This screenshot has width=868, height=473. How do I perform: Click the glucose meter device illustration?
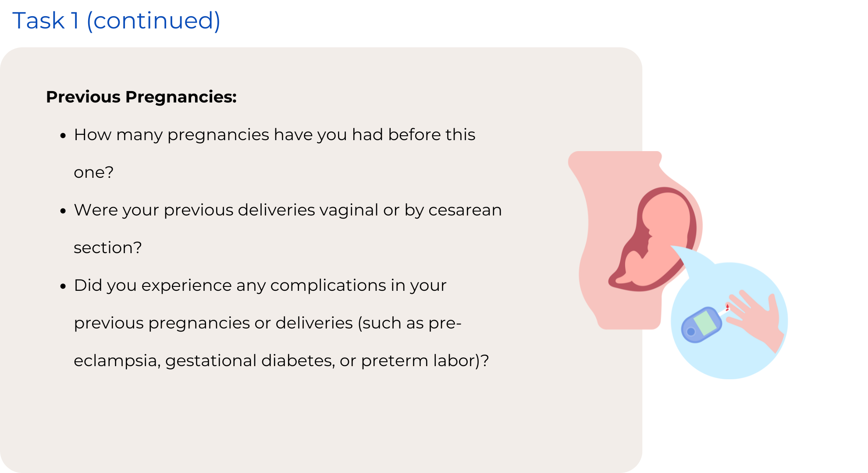click(701, 325)
